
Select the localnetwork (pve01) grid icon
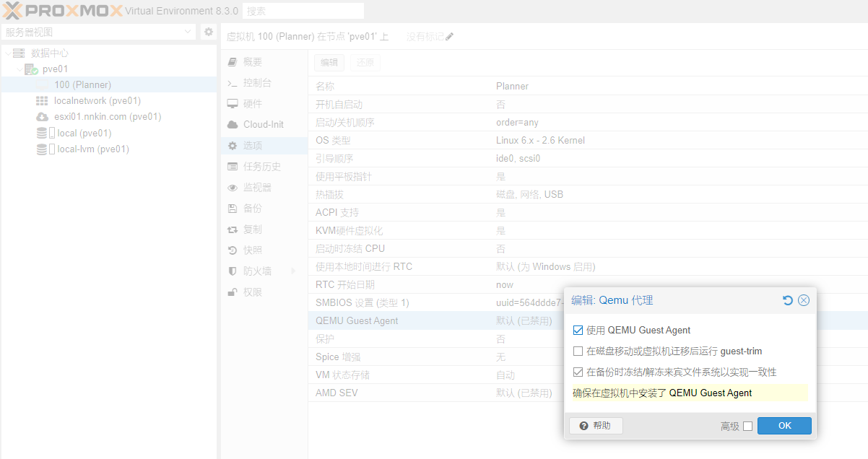click(x=42, y=101)
